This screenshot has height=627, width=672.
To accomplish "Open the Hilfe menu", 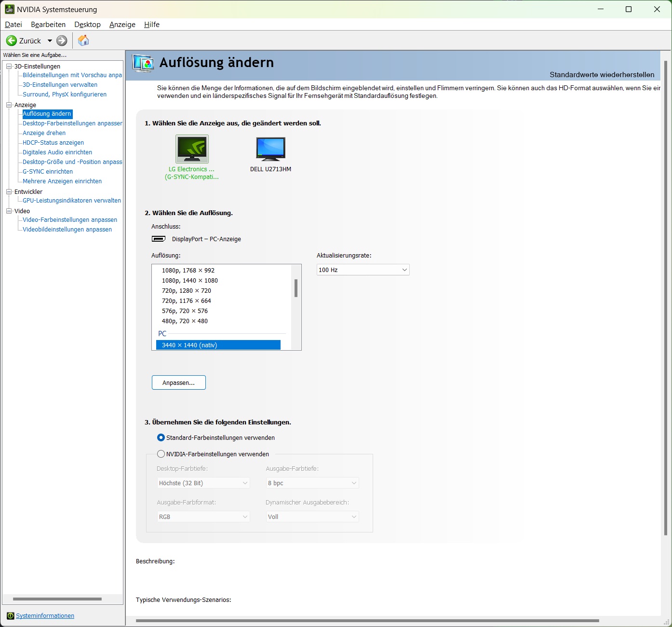I will click(x=152, y=25).
